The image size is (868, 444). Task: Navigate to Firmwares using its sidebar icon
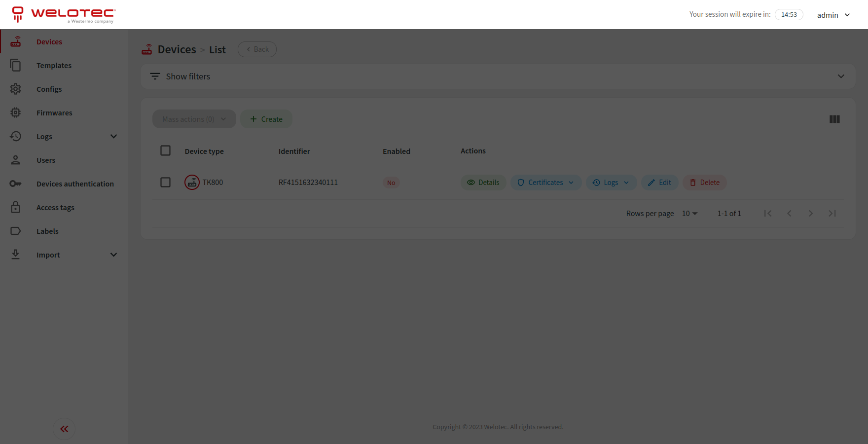point(15,112)
